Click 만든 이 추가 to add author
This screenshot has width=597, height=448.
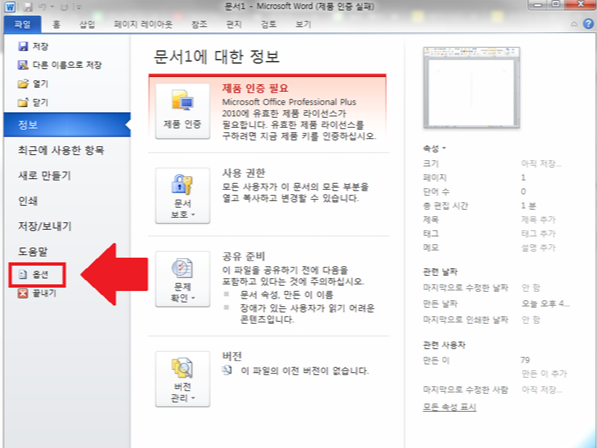[544, 374]
